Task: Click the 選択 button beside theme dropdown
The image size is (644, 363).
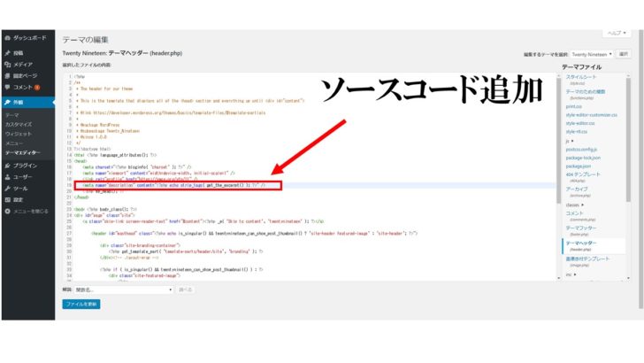Action: pos(624,54)
